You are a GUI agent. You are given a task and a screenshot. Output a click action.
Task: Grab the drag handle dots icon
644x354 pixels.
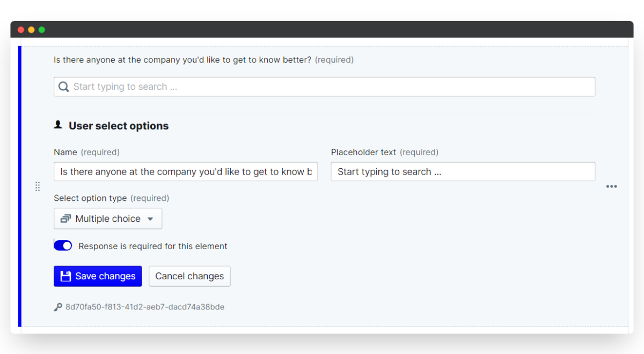(x=38, y=186)
